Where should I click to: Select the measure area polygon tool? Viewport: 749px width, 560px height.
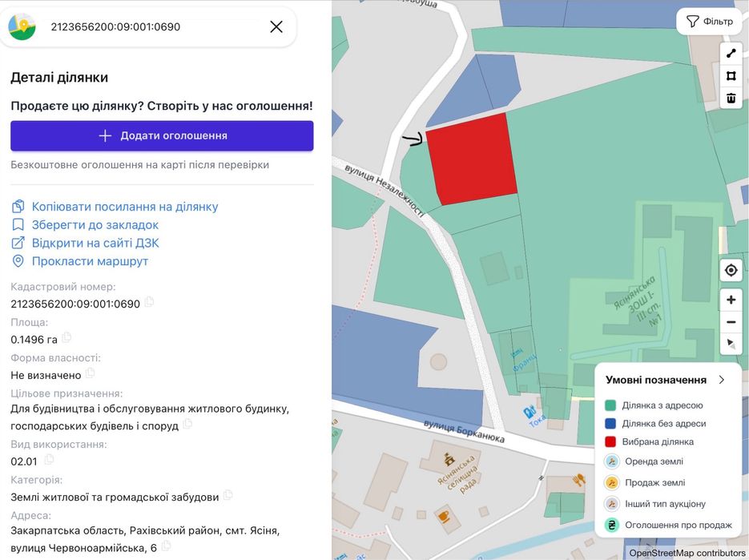point(731,76)
